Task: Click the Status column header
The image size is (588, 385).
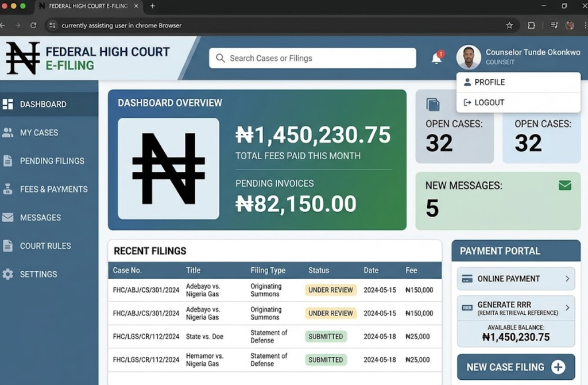Action: 319,270
